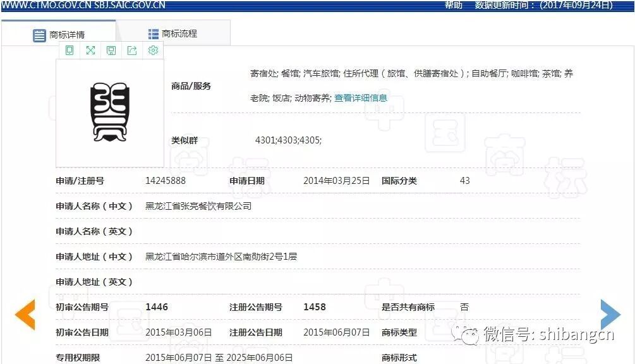Screen dimensions: 635x364
Task: Select registration number 14245888
Action: pyautogui.click(x=166, y=181)
